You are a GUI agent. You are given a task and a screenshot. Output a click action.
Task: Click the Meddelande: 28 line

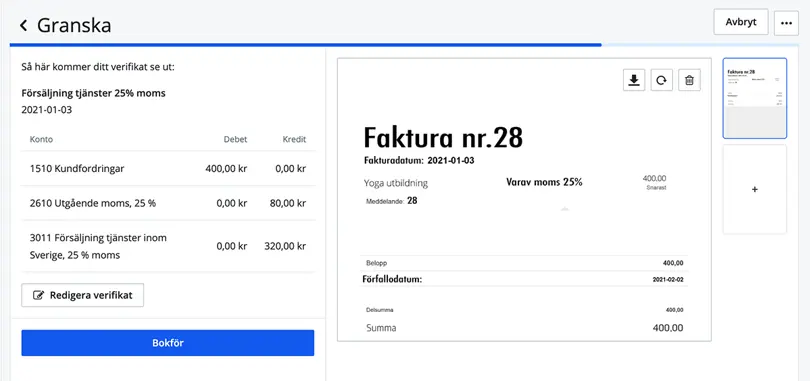[x=392, y=201]
